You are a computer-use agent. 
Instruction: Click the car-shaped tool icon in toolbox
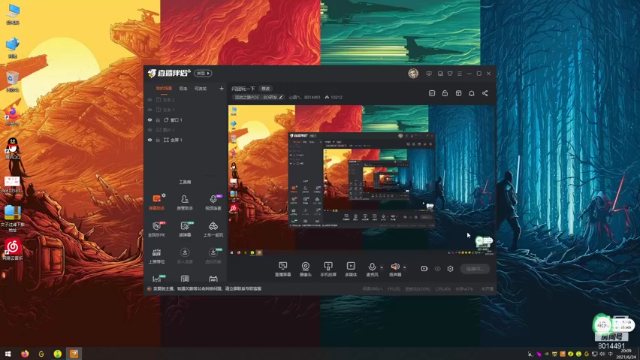click(x=213, y=226)
